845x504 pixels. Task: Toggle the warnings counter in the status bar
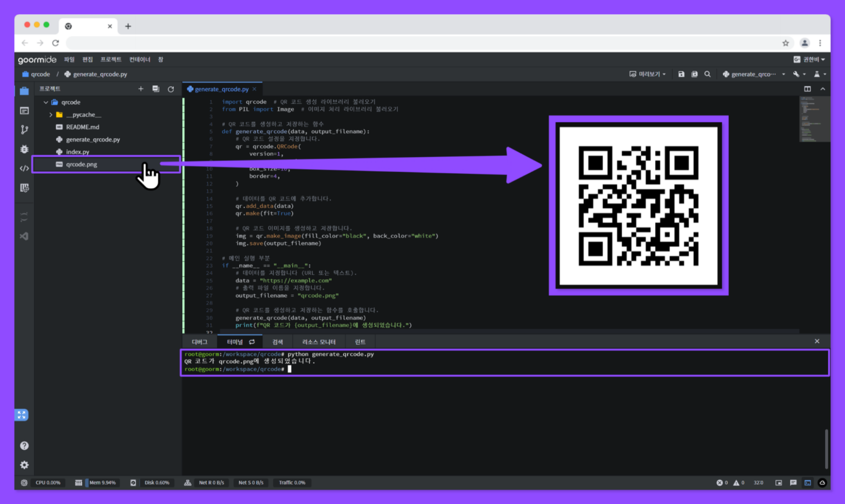(x=738, y=483)
